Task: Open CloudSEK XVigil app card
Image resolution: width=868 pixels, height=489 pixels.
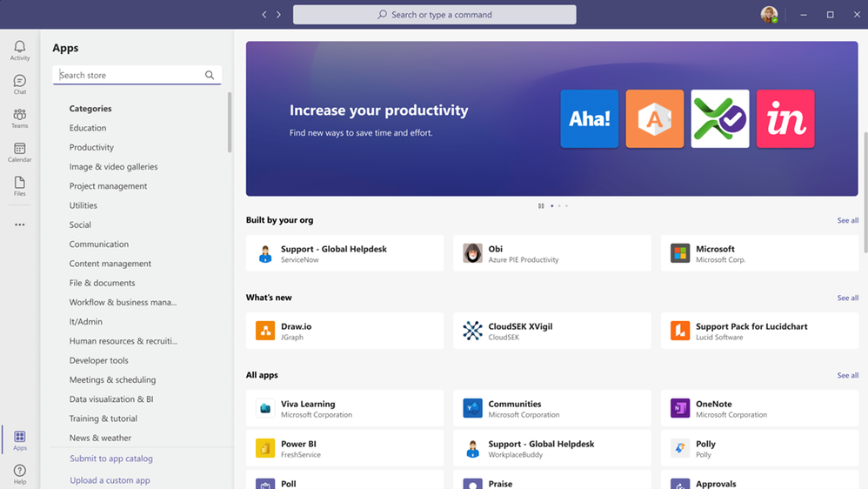Action: pos(552,331)
